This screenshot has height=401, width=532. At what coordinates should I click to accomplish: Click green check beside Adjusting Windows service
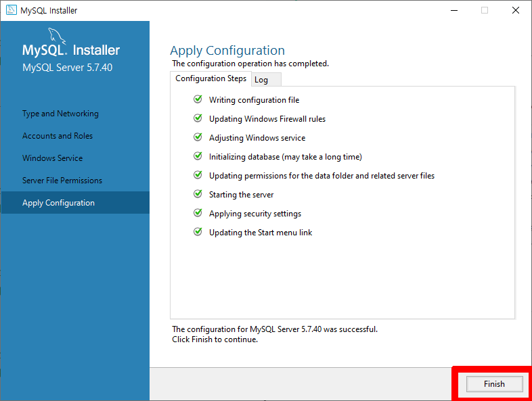click(198, 137)
